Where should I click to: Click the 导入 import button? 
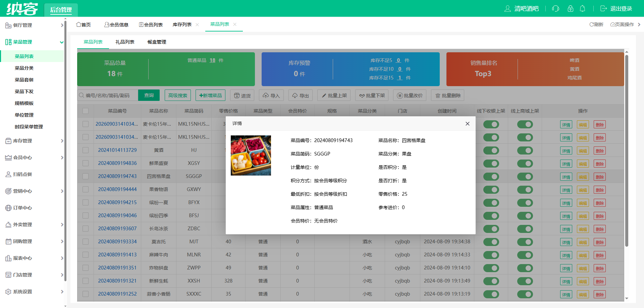tap(271, 96)
